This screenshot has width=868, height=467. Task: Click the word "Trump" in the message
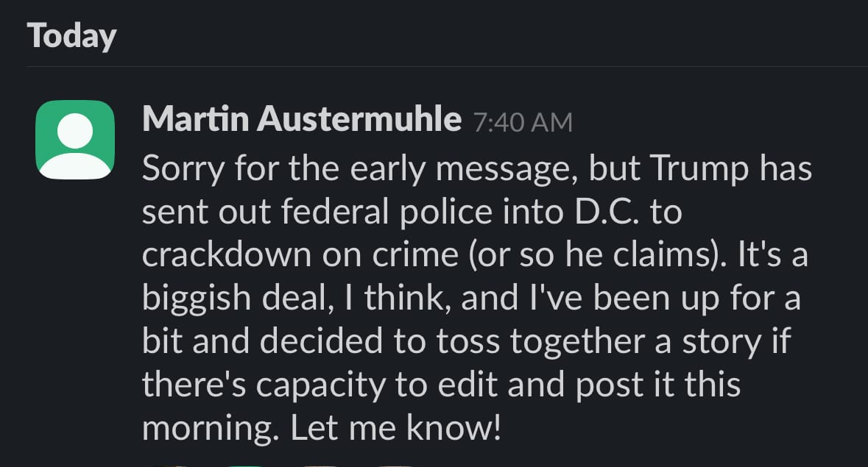tap(699, 168)
